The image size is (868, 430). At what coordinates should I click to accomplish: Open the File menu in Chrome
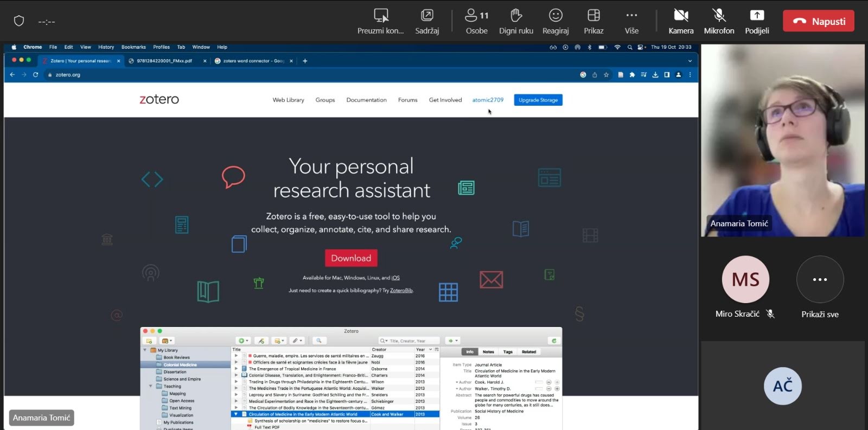(53, 47)
